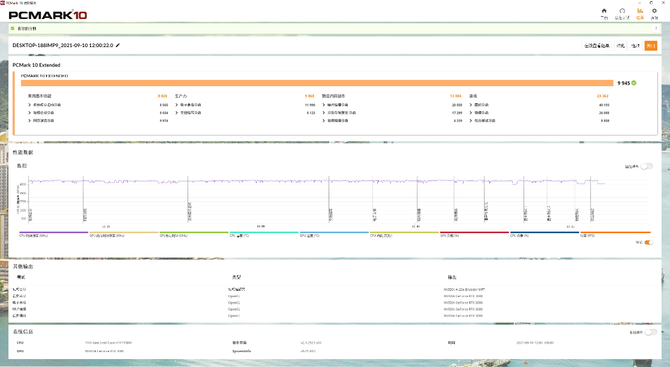Click the green valid score checkmark beside 9945
Screen dimensions: 670x367
coord(634,83)
